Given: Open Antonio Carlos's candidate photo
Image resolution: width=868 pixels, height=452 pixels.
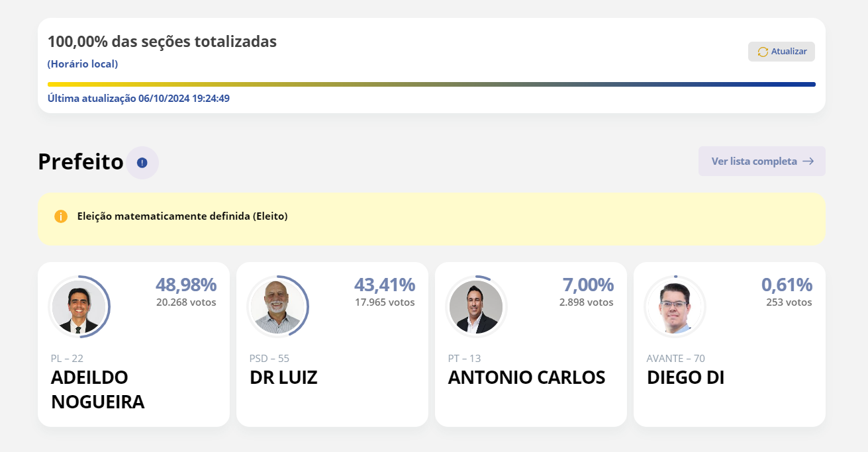Looking at the screenshot, I should [476, 307].
